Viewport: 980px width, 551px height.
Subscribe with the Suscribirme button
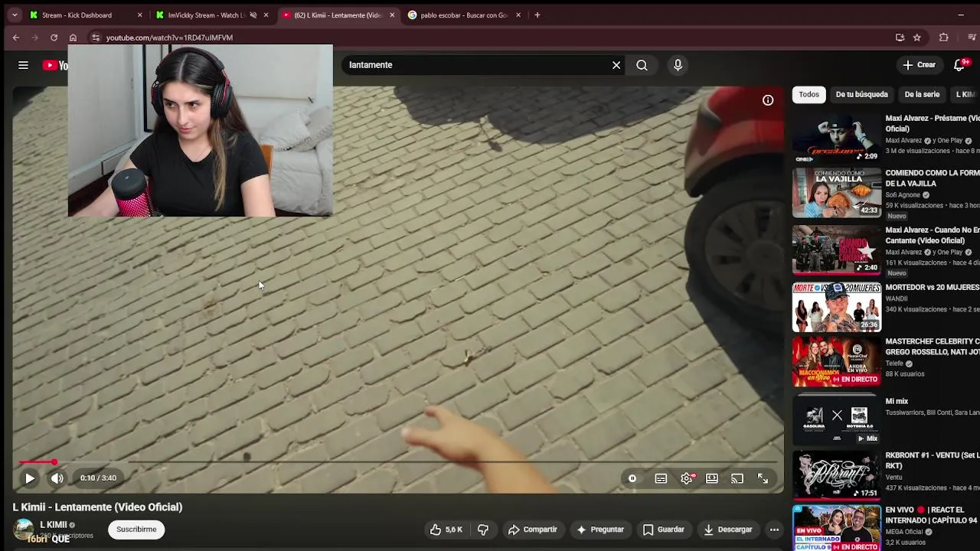pyautogui.click(x=136, y=530)
